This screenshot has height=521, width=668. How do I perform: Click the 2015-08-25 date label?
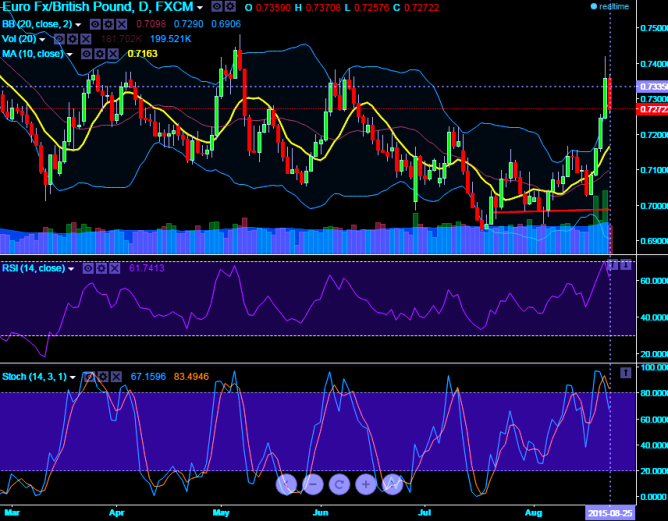(610, 513)
